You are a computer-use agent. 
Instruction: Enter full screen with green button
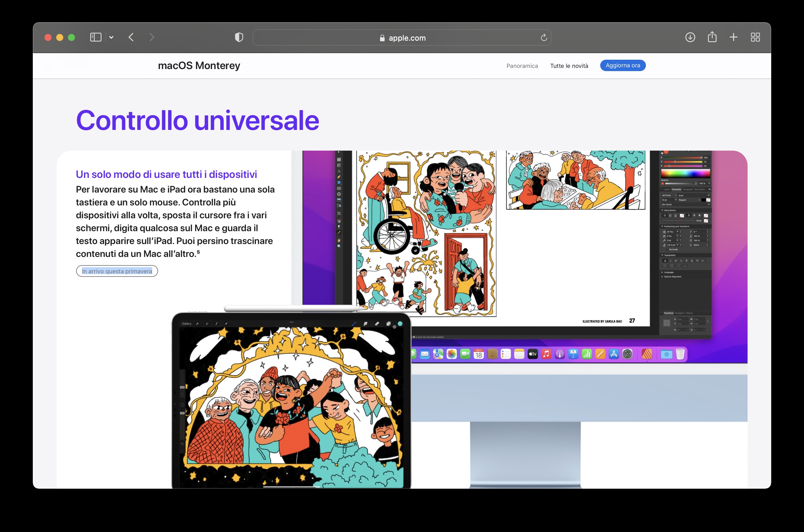pyautogui.click(x=71, y=37)
